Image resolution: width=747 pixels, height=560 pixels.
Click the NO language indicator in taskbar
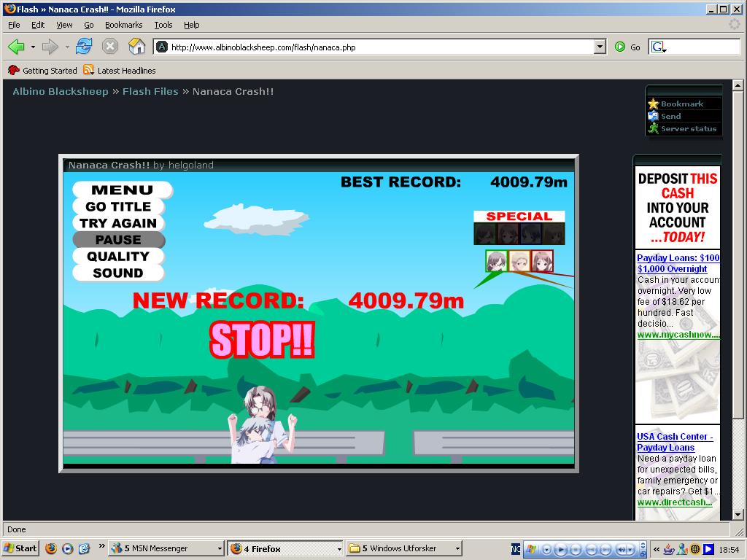[516, 549]
